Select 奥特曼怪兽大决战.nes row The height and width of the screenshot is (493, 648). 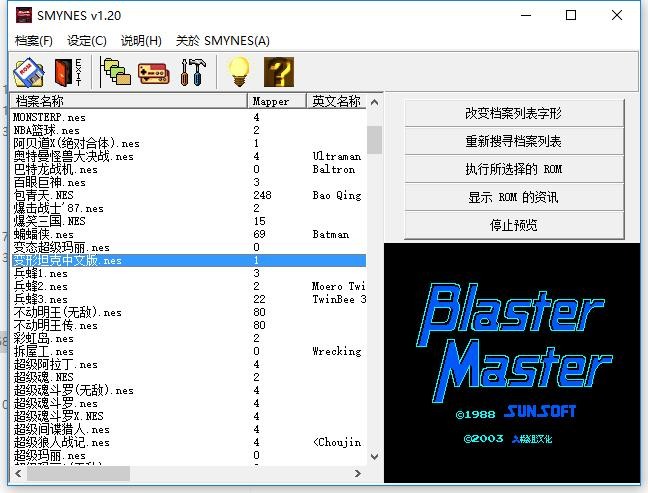click(188, 156)
